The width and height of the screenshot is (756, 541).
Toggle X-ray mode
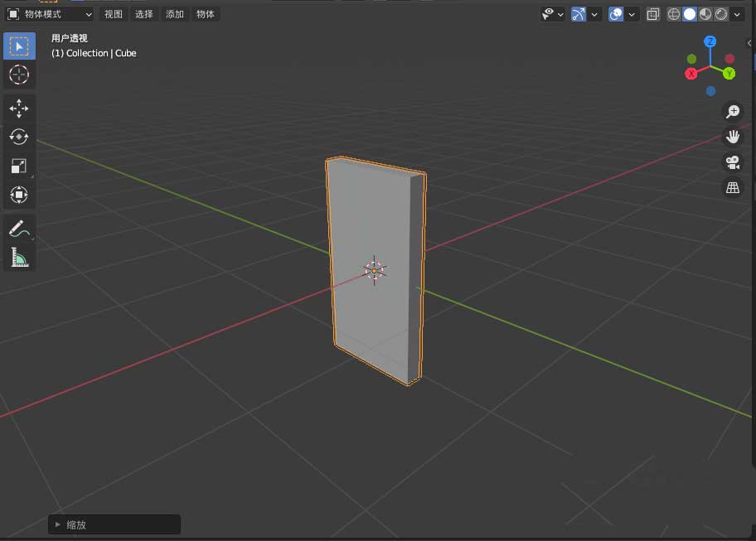click(653, 14)
